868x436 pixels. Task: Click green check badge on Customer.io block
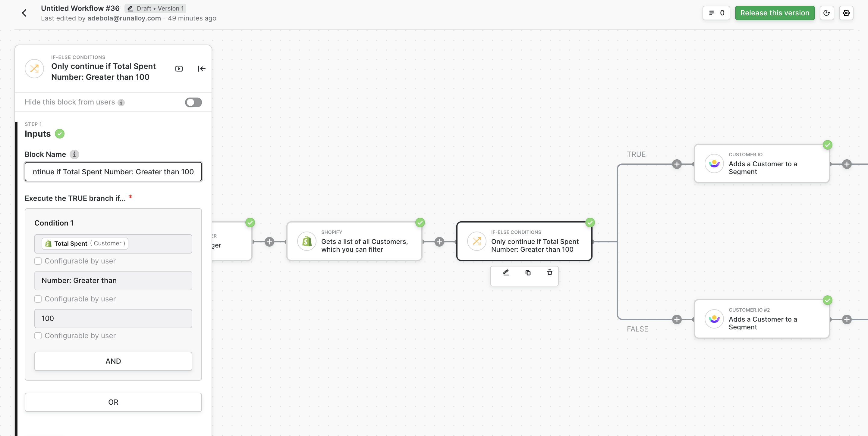click(x=828, y=145)
